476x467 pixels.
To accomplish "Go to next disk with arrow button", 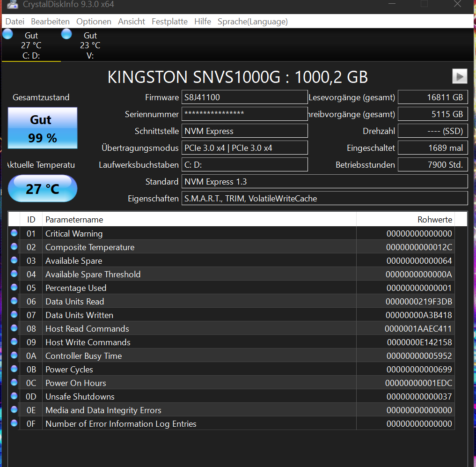I will tap(460, 76).
